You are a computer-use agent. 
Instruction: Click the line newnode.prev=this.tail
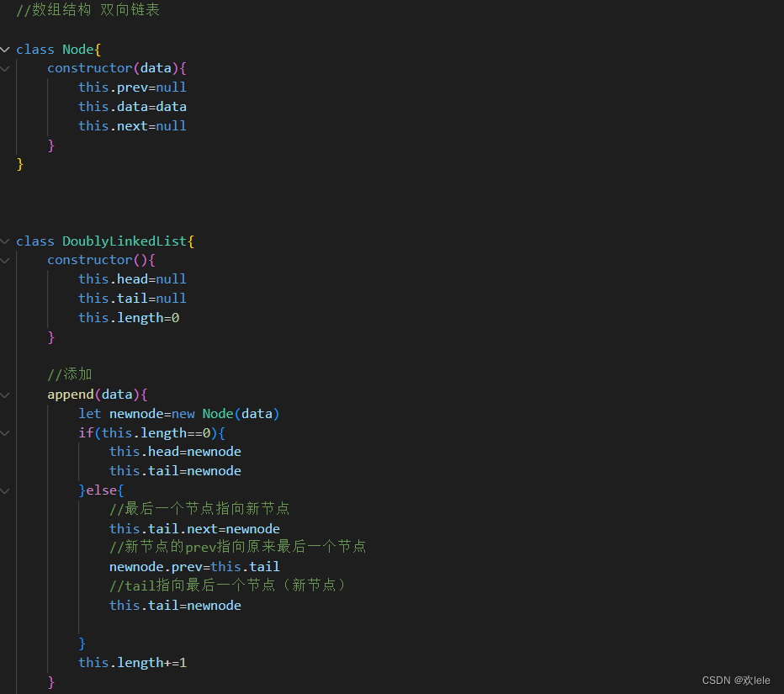[194, 567]
